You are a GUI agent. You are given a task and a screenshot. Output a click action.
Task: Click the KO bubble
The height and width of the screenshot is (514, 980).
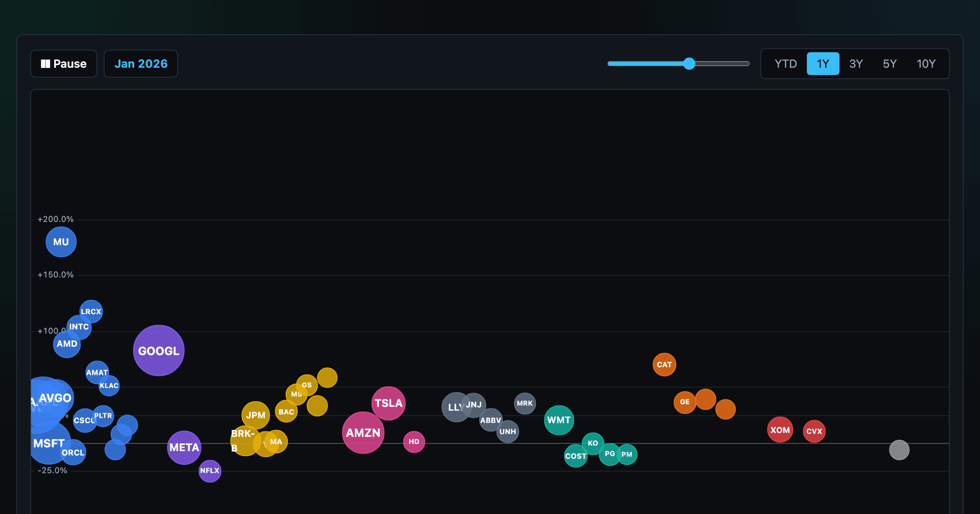point(593,443)
